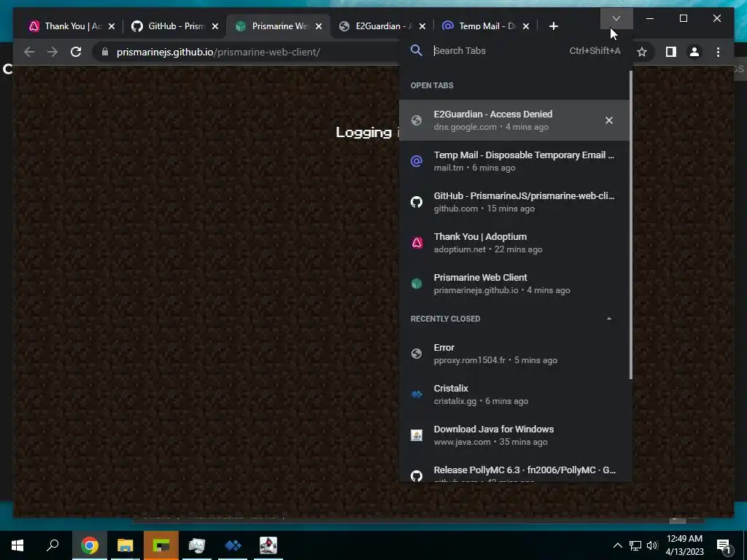The height and width of the screenshot is (560, 747).
Task: Collapse the Recently Closed section
Action: pyautogui.click(x=609, y=319)
